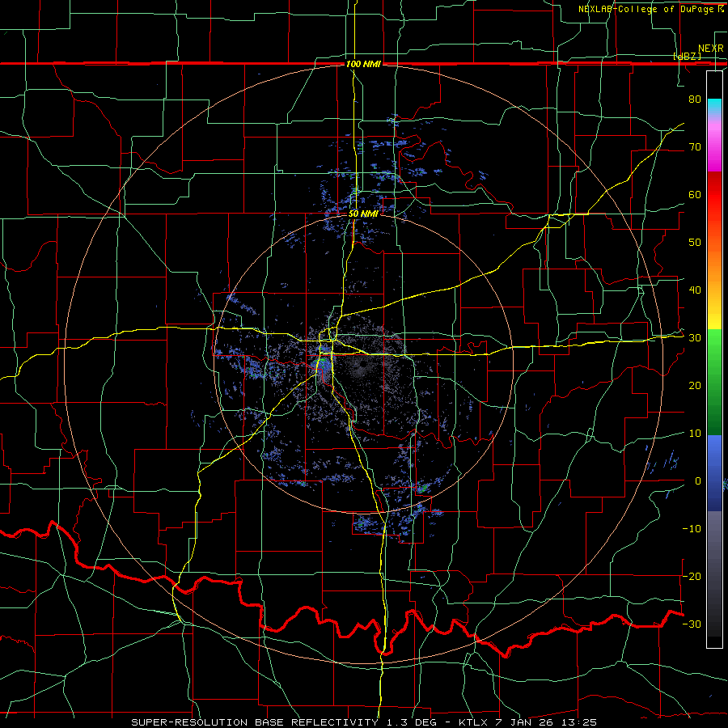Viewport: 728px width, 728px height.
Task: Click the 0 value on the dBZ scale
Action: point(698,481)
